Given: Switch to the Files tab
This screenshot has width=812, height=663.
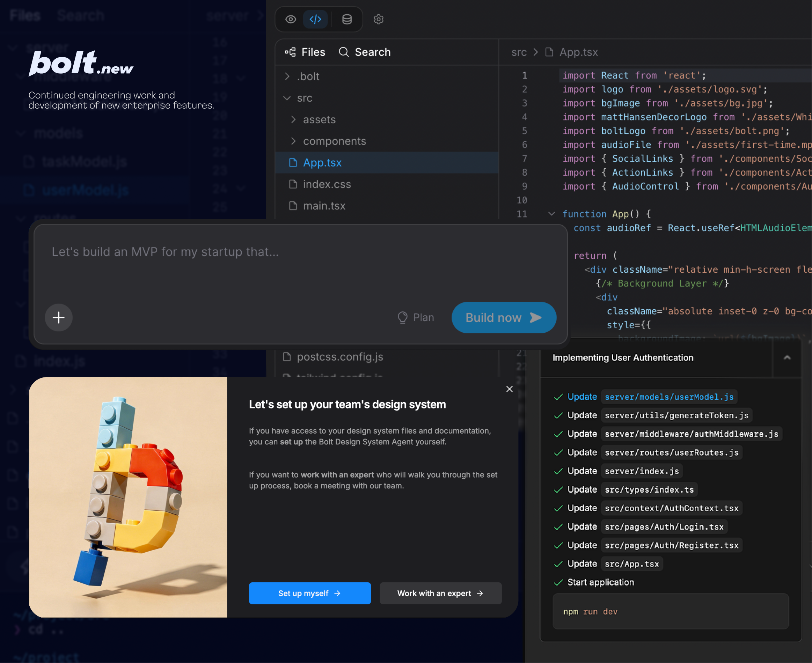Looking at the screenshot, I should pyautogui.click(x=305, y=52).
